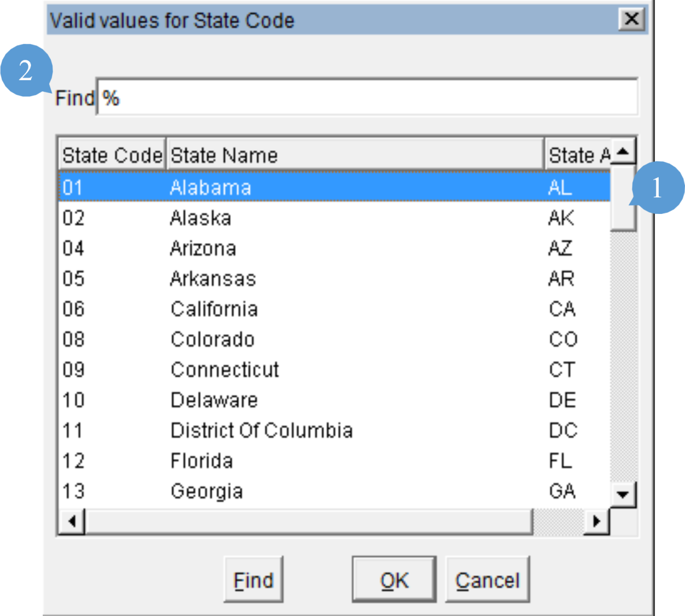Image resolution: width=685 pixels, height=616 pixels.
Task: Click the horizontal scrollbar thumb
Action: coord(309,521)
